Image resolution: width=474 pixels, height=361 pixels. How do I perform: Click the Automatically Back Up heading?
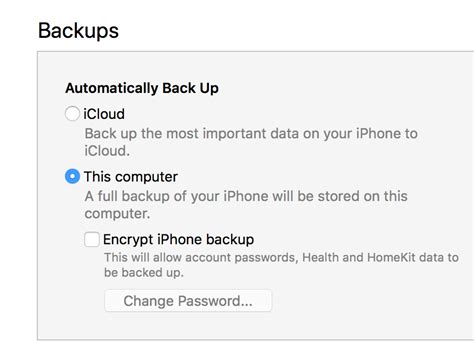[142, 88]
